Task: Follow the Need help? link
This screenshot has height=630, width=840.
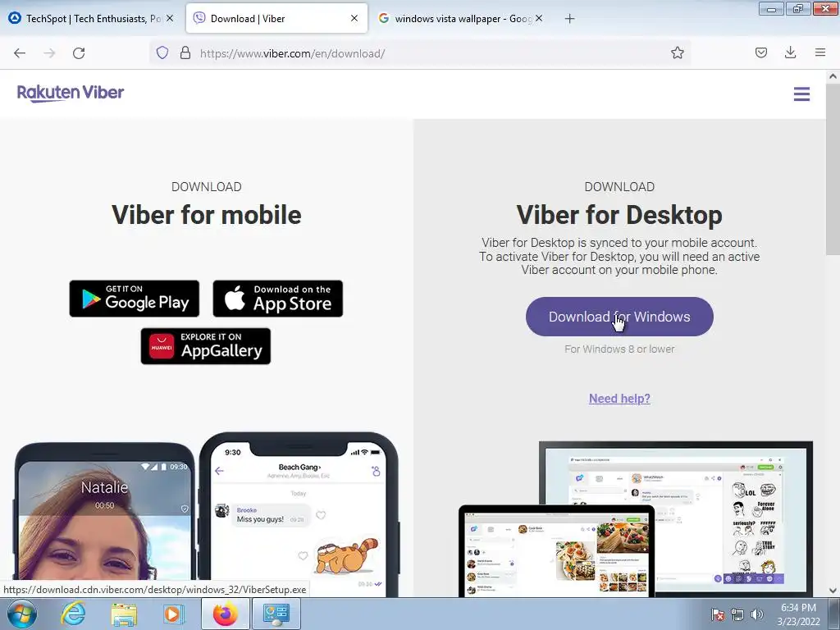Action: [619, 399]
